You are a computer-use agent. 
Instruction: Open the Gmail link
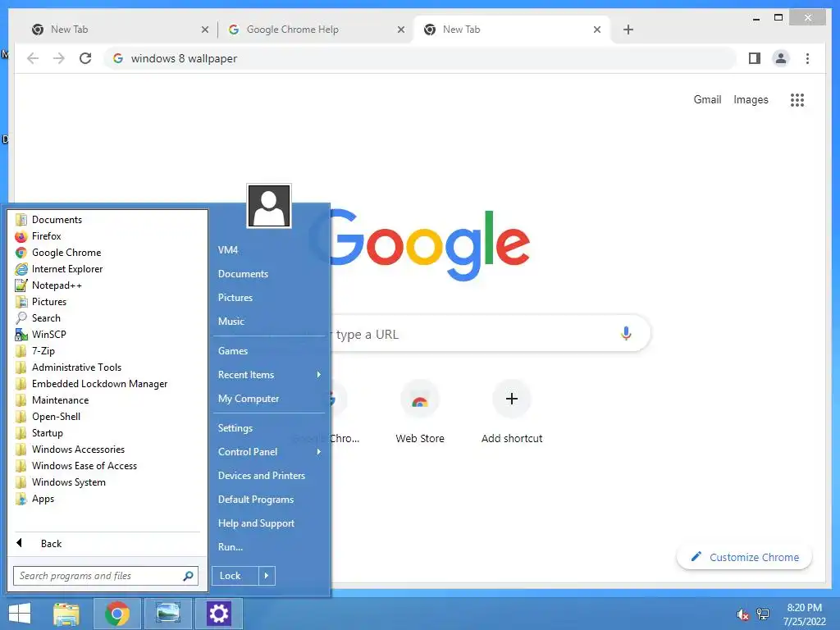pyautogui.click(x=707, y=99)
